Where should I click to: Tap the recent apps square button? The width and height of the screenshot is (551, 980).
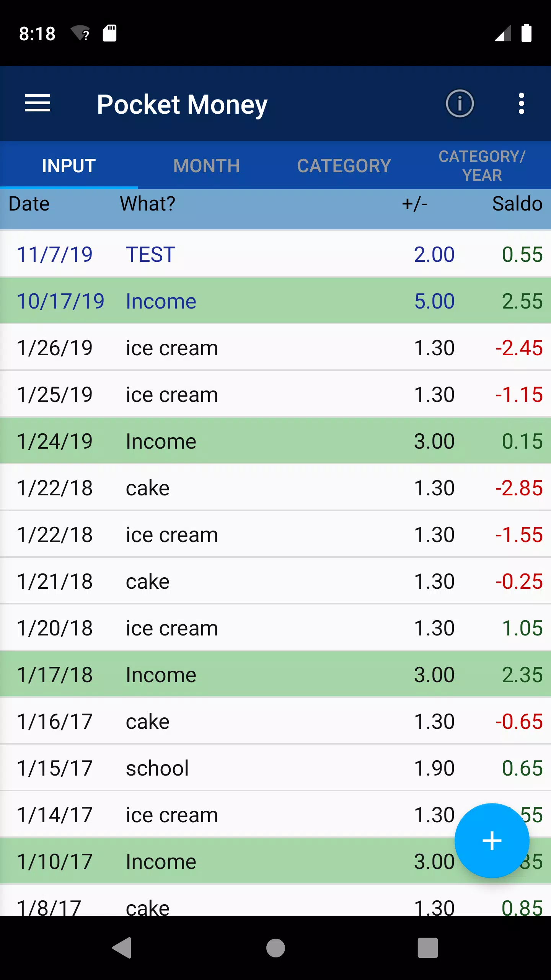pos(428,948)
